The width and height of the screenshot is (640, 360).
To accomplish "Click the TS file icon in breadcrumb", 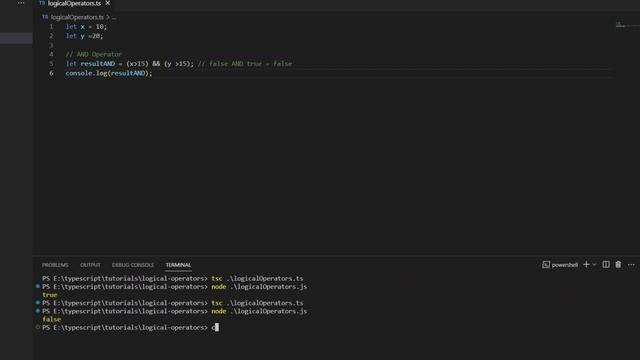I will point(45,17).
